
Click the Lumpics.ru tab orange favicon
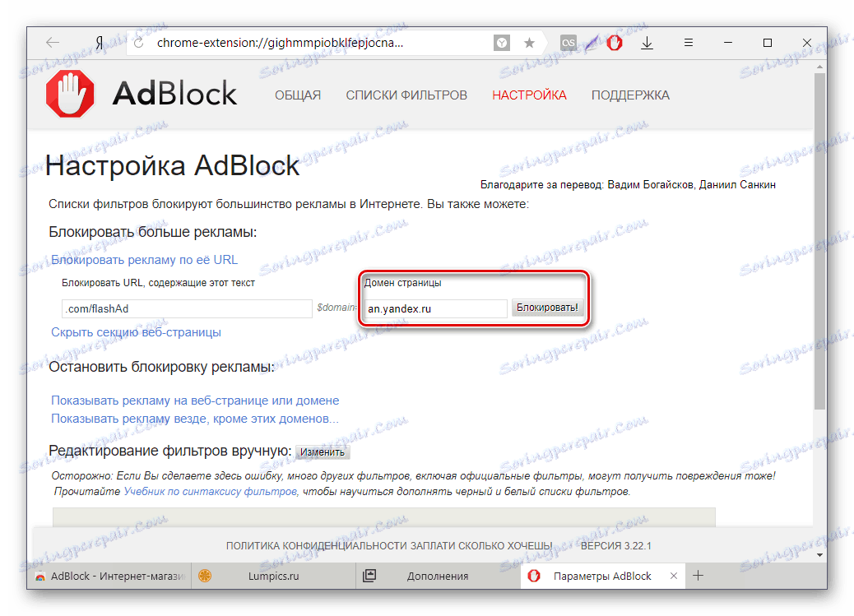(205, 576)
